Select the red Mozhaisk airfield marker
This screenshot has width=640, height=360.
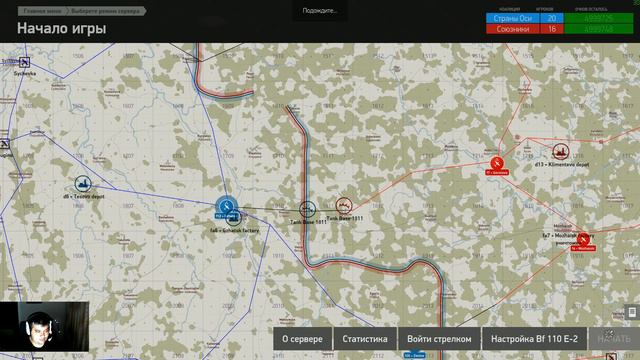click(x=583, y=240)
